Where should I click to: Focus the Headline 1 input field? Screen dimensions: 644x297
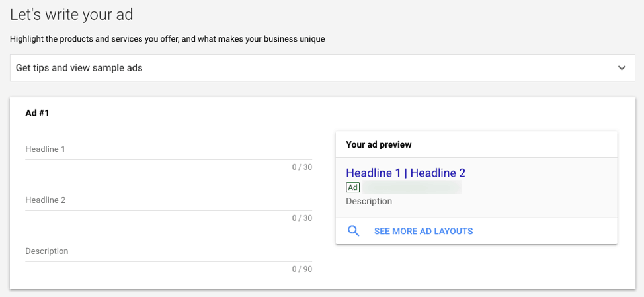[169, 150]
